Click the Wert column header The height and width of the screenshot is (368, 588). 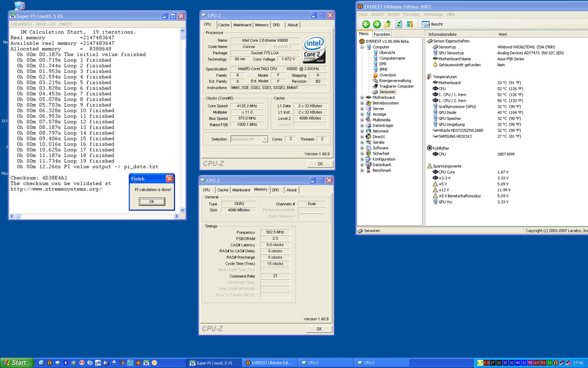coord(541,35)
